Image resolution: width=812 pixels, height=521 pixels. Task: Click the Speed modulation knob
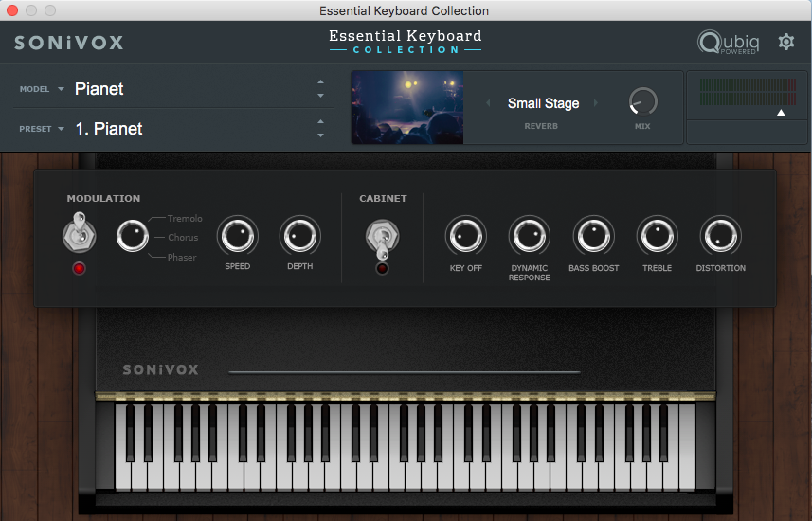[237, 235]
